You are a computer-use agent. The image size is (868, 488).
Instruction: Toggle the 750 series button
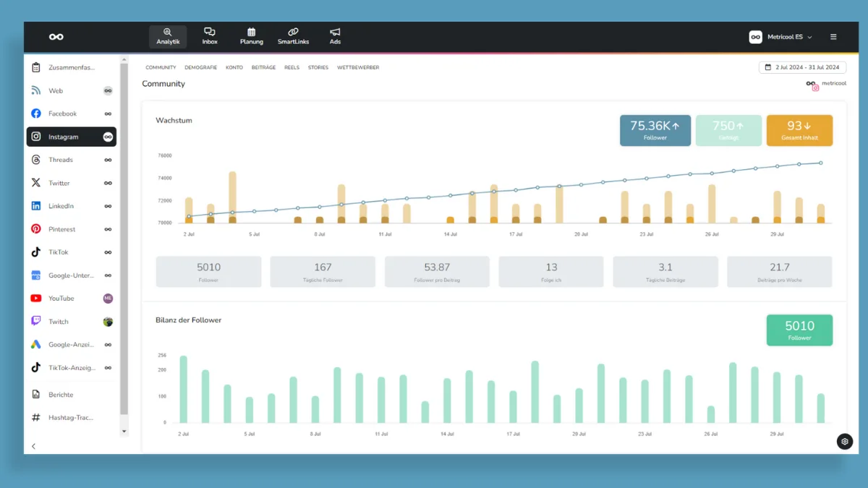point(728,130)
